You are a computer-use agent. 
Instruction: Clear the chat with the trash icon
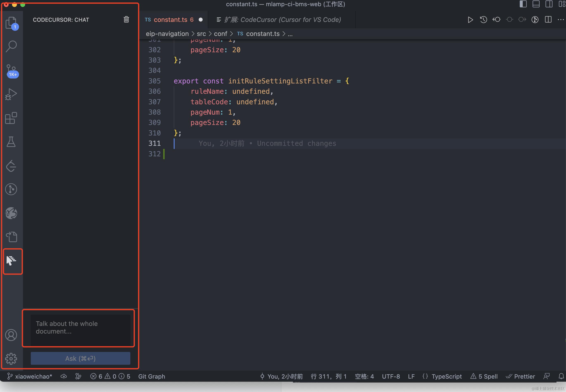pos(126,19)
